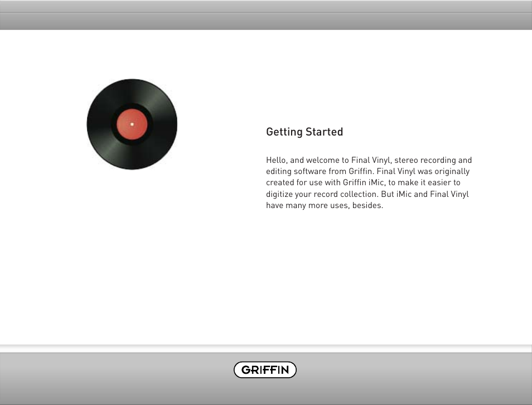Click the vinyl record image
Screen dimensions: 532x405
132,124
